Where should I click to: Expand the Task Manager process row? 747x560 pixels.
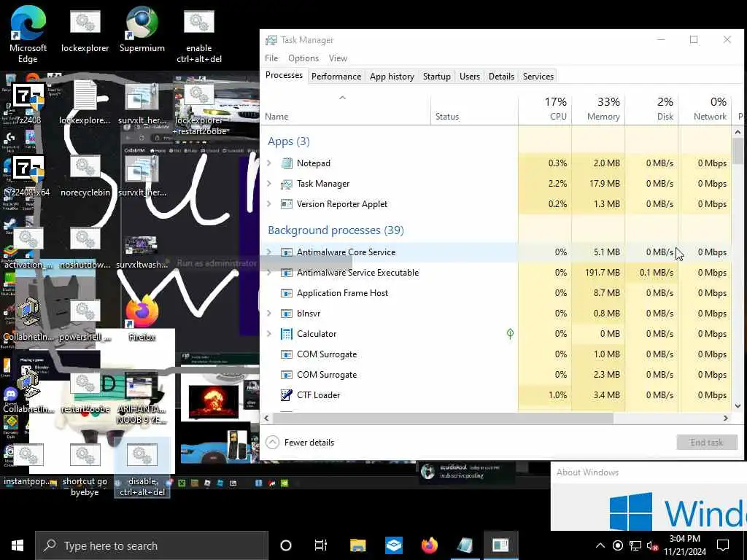point(269,184)
